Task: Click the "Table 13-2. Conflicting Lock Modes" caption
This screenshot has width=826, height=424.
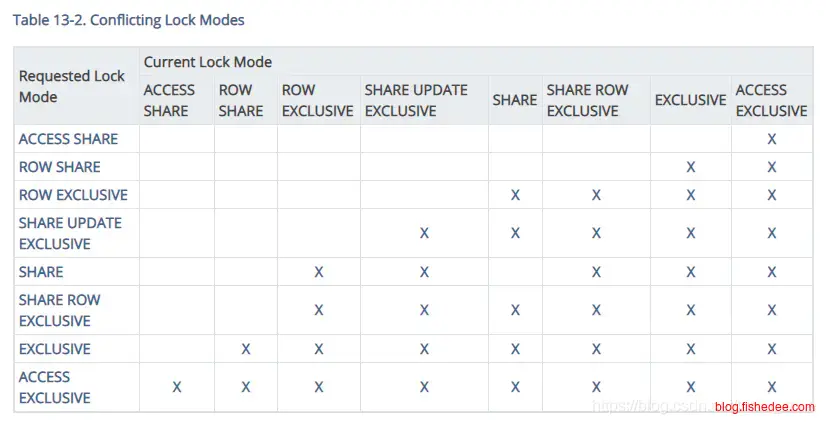Action: 128,20
